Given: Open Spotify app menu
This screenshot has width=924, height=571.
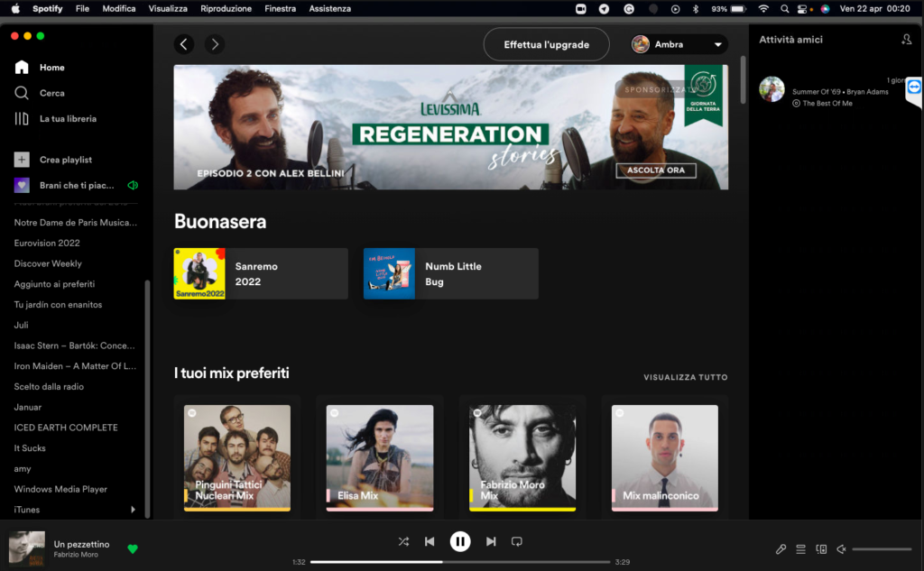Looking at the screenshot, I should click(47, 8).
